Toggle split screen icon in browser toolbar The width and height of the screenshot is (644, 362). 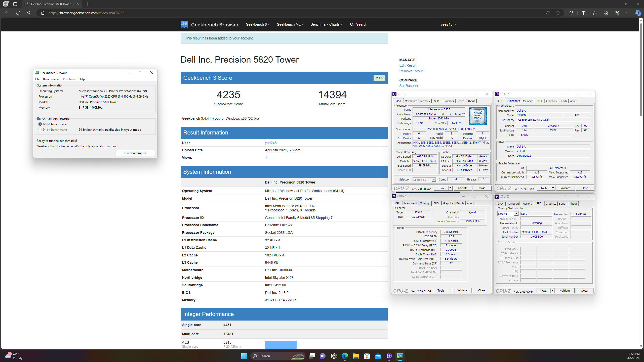coord(583,13)
